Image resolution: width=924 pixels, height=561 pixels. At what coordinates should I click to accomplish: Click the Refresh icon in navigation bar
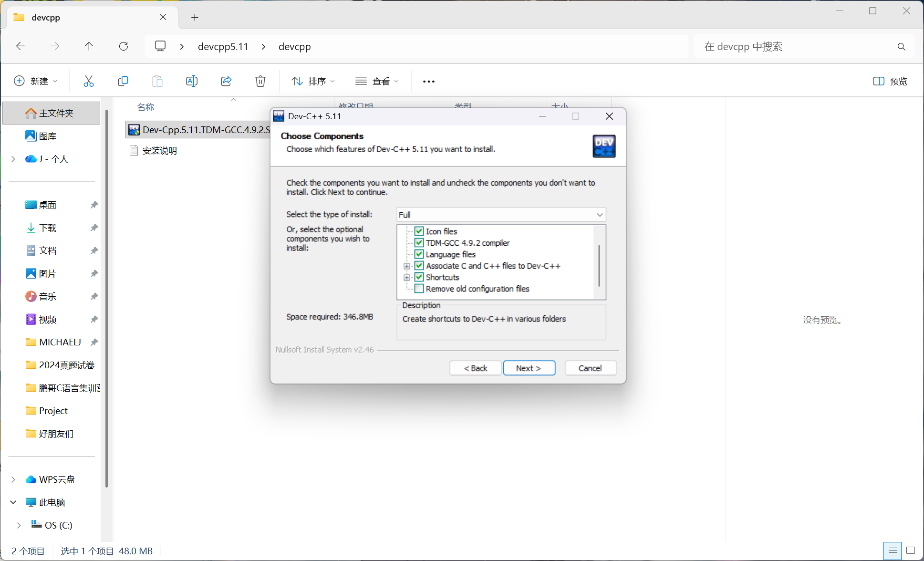pyautogui.click(x=124, y=46)
